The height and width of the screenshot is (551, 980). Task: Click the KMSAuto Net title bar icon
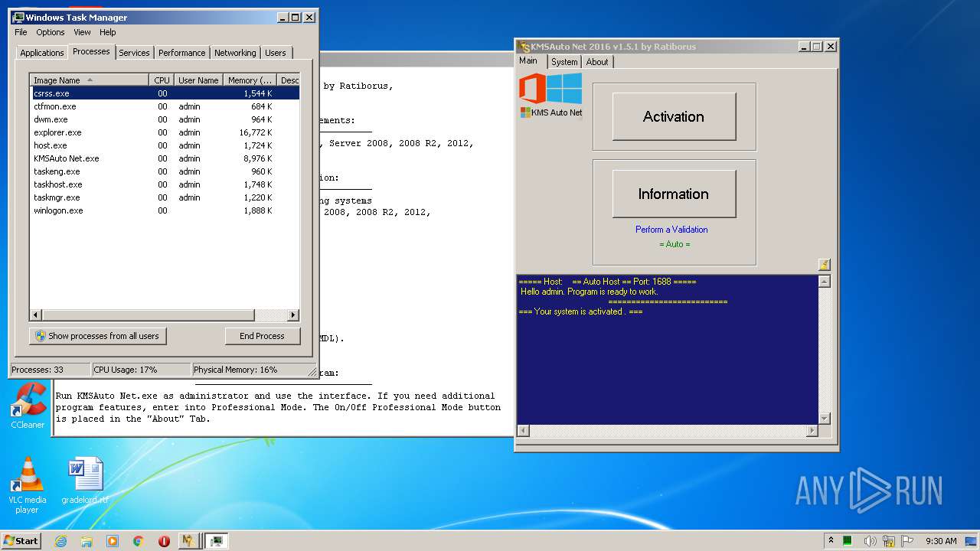click(524, 47)
